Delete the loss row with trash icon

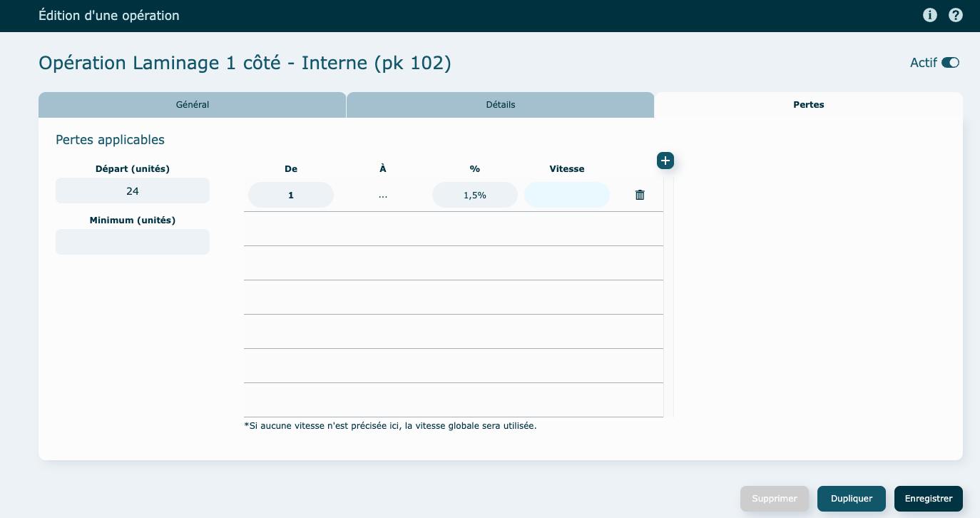pos(640,195)
